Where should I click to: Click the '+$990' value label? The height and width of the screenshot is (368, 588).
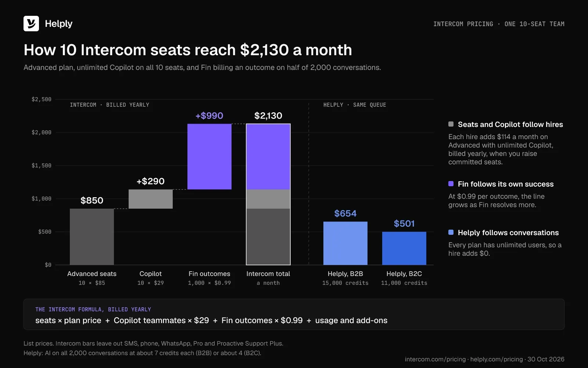point(209,116)
